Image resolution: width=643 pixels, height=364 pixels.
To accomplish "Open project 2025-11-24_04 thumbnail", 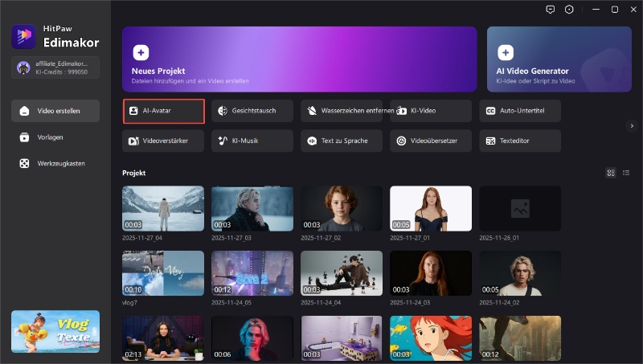I will [342, 273].
